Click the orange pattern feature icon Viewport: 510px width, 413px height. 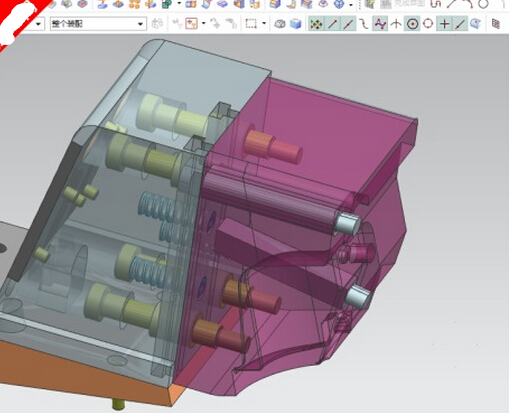click(134, 4)
